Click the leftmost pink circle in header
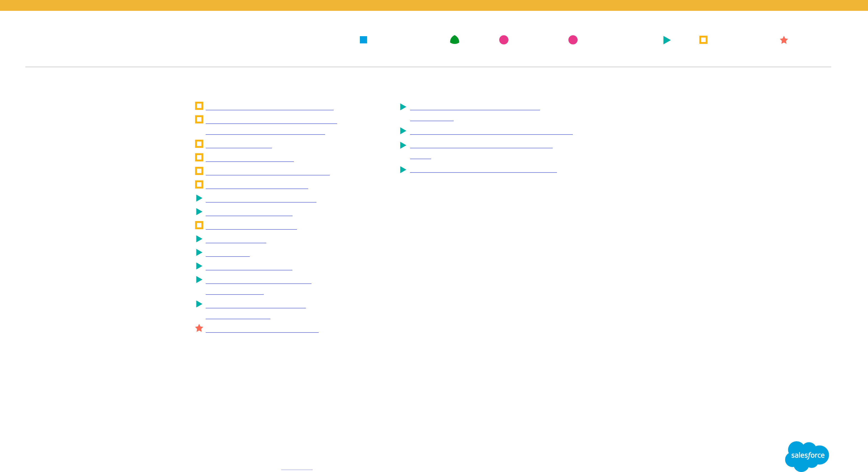The height and width of the screenshot is (472, 868). [x=503, y=40]
